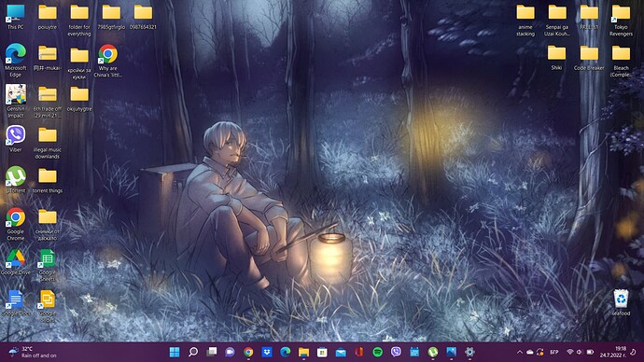Viewport: 644px width, 362px height.
Task: Select the 'Code Breaker' folder
Action: (589, 58)
